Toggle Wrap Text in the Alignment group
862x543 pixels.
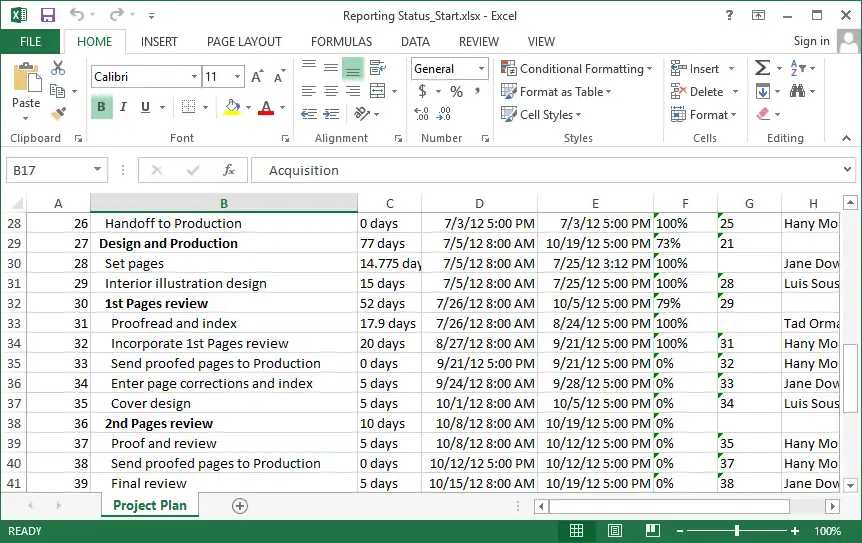point(377,68)
